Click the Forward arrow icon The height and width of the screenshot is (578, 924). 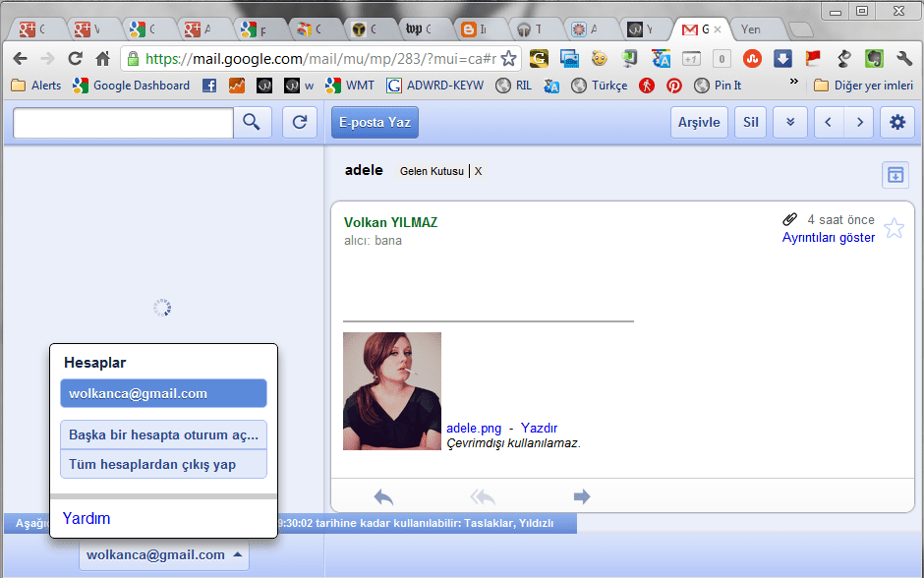581,496
